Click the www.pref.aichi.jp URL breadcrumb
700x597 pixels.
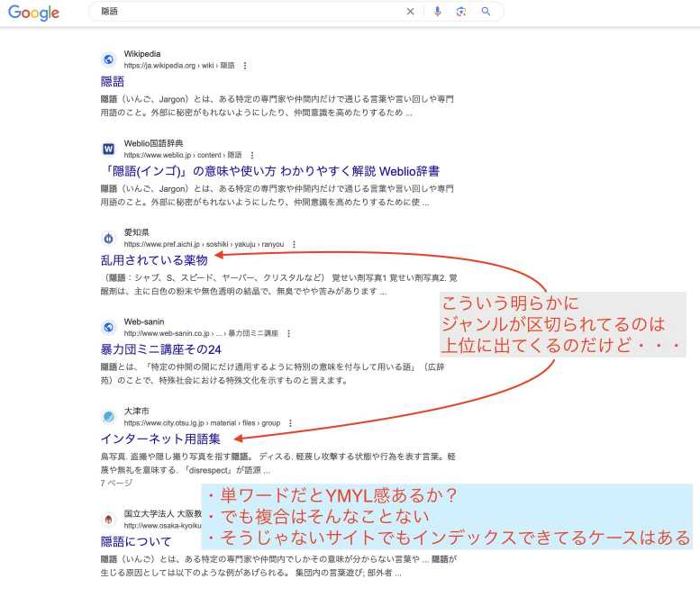coord(204,244)
